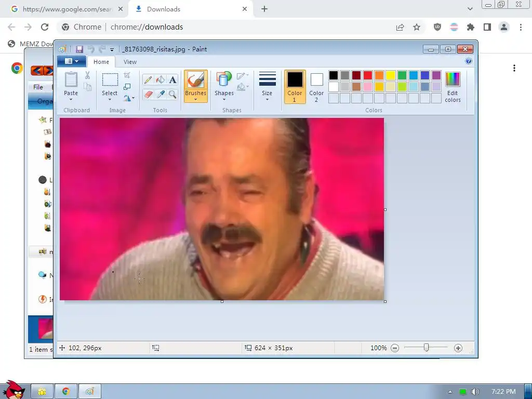Open the Chrome extensions puzzle icon
This screenshot has height=399, width=532.
(x=471, y=27)
